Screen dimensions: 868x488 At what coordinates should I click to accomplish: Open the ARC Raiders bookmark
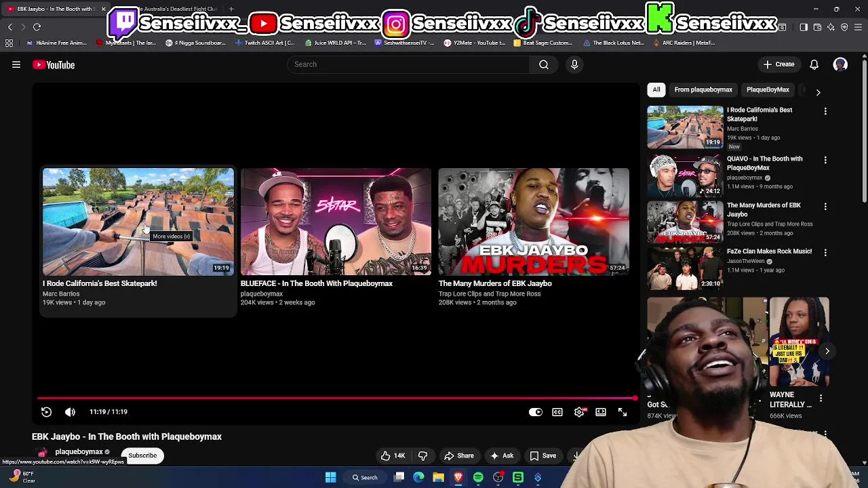pyautogui.click(x=684, y=43)
